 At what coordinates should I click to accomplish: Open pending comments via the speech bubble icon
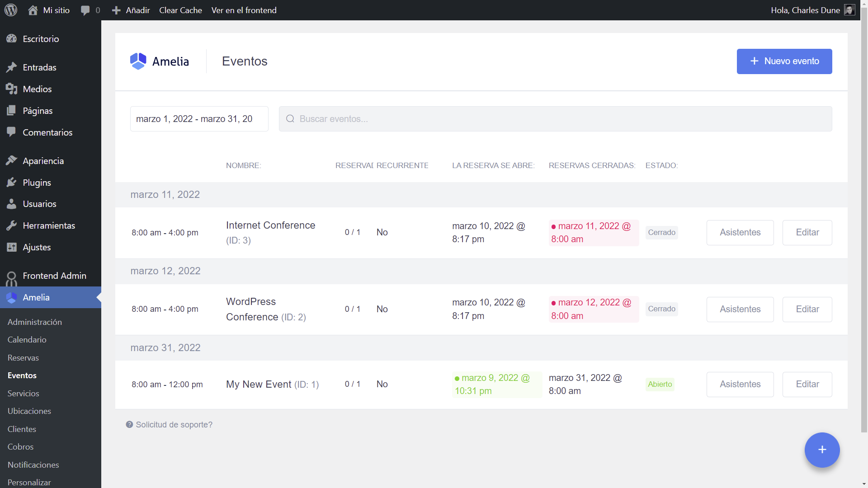(x=85, y=10)
